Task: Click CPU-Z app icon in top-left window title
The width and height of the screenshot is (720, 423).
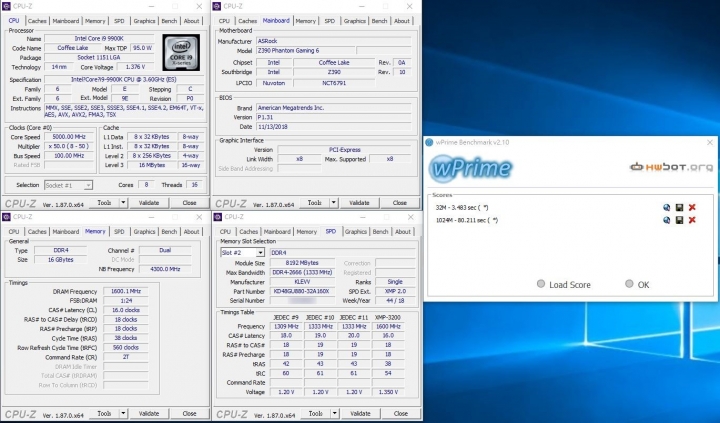Action: pos(6,6)
